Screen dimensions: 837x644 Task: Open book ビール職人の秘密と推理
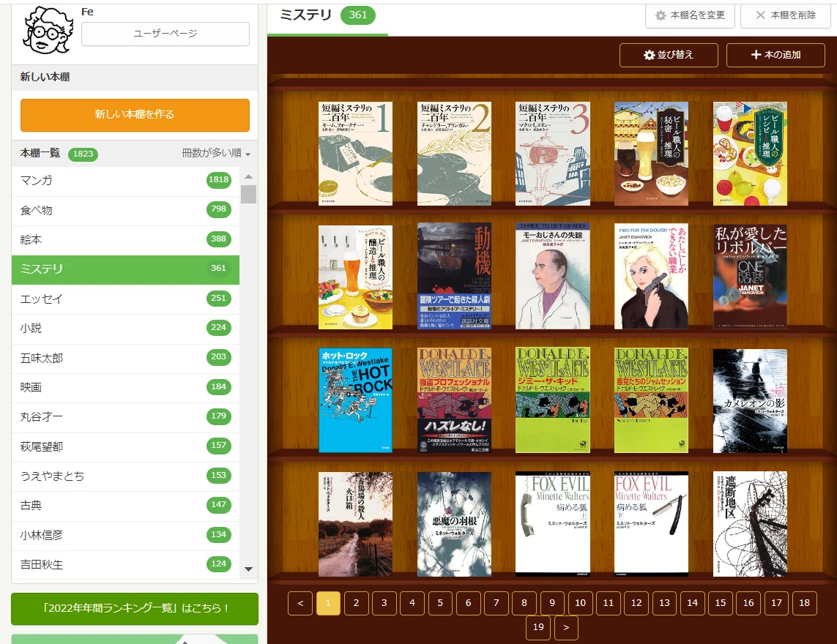click(651, 154)
